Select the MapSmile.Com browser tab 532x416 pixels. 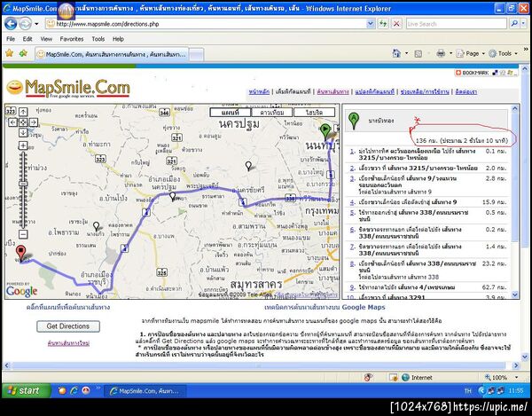tap(112, 54)
